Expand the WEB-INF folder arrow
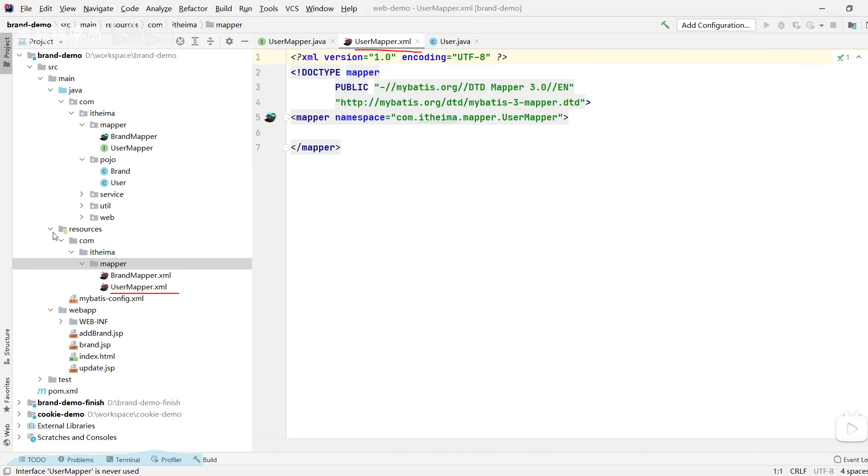Image resolution: width=868 pixels, height=476 pixels. pyautogui.click(x=61, y=321)
